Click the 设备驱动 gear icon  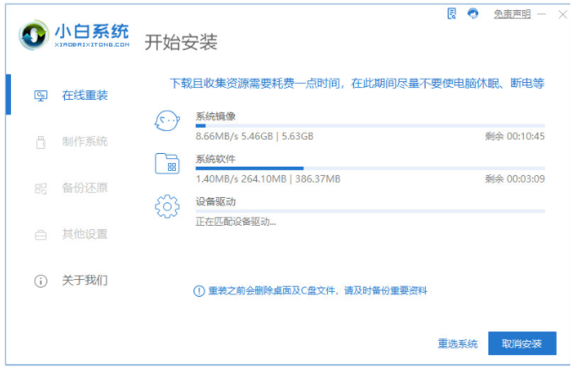[167, 205]
